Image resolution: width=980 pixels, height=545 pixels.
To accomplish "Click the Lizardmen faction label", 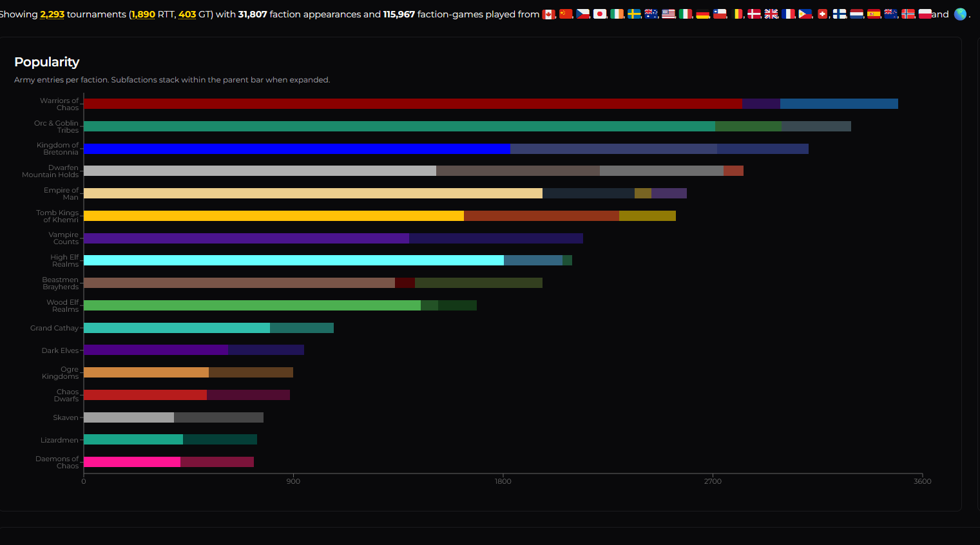I will pyautogui.click(x=59, y=440).
